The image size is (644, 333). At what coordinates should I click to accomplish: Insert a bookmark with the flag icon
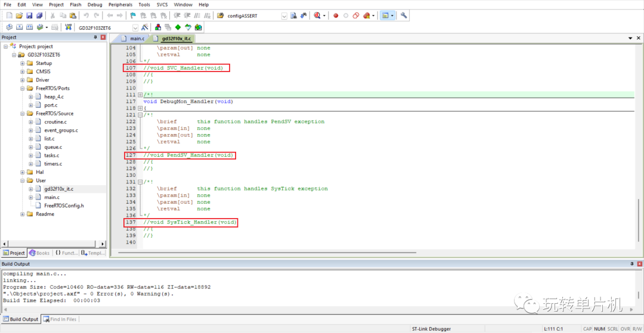pos(132,15)
